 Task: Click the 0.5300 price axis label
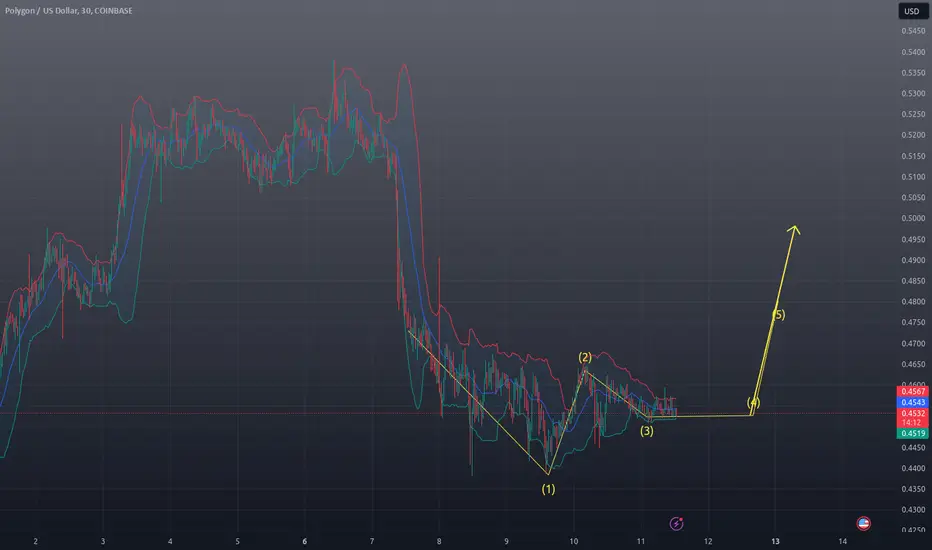[x=913, y=94]
